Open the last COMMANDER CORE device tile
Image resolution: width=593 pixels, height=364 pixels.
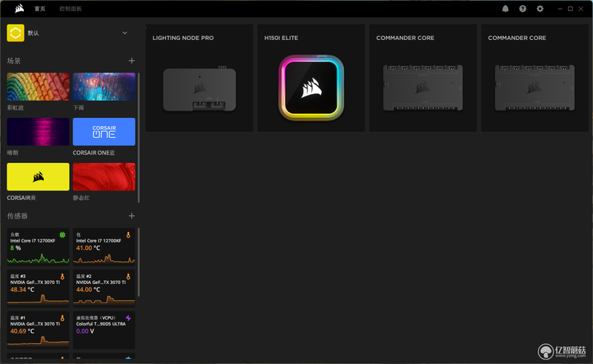[x=534, y=78]
